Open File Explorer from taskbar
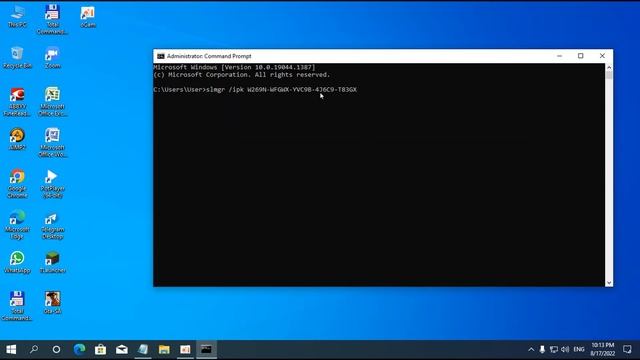 (164, 349)
